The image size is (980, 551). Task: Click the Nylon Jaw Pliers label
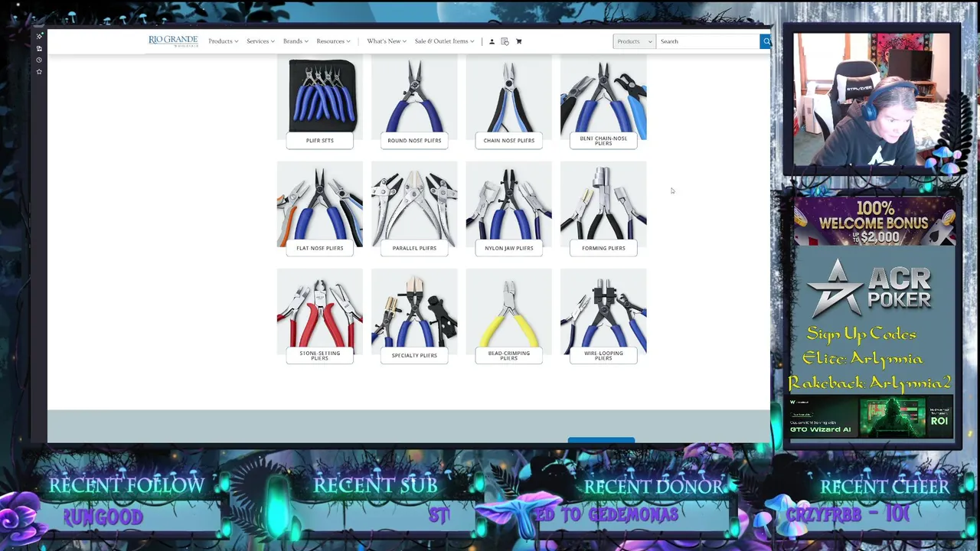coord(509,248)
